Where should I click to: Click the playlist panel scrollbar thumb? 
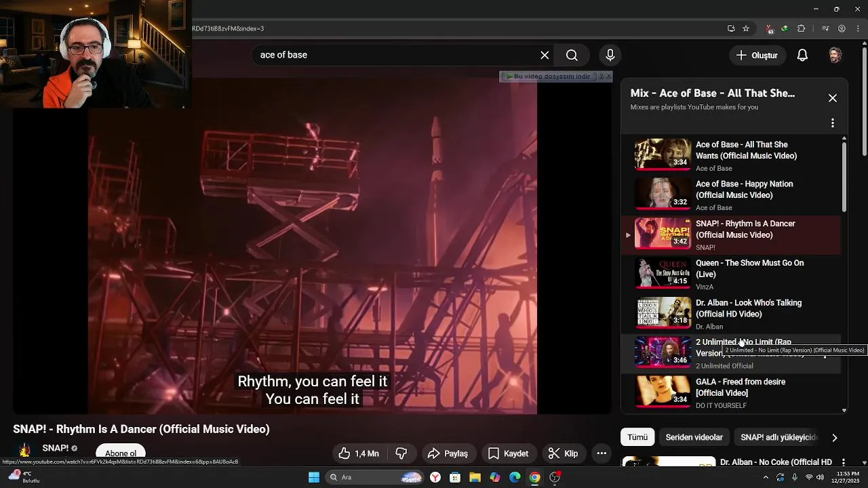click(844, 178)
